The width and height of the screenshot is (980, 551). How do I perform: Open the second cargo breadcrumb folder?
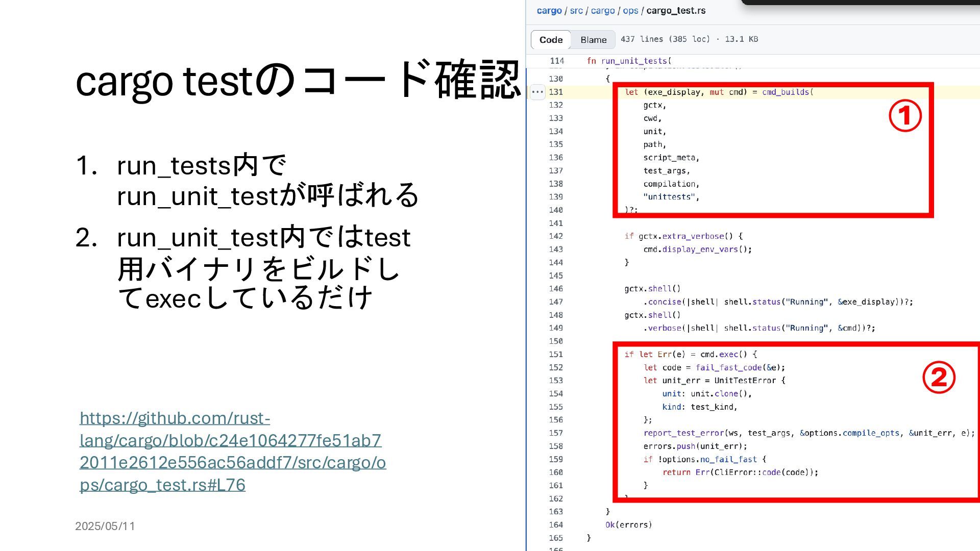603,11
